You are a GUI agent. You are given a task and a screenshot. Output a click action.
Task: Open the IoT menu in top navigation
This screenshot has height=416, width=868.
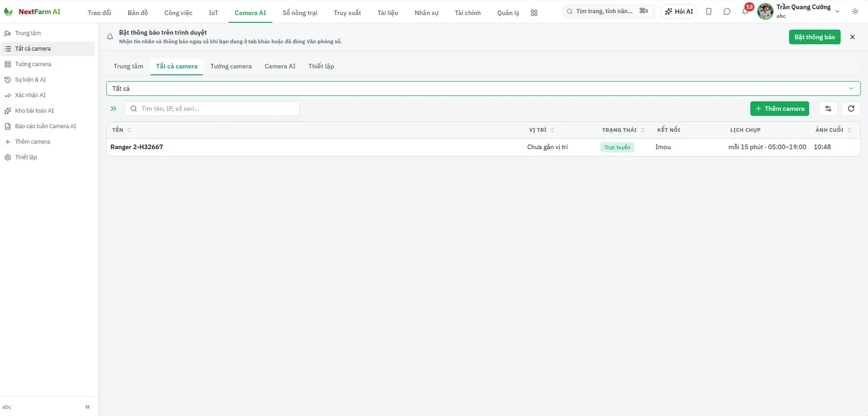click(213, 12)
